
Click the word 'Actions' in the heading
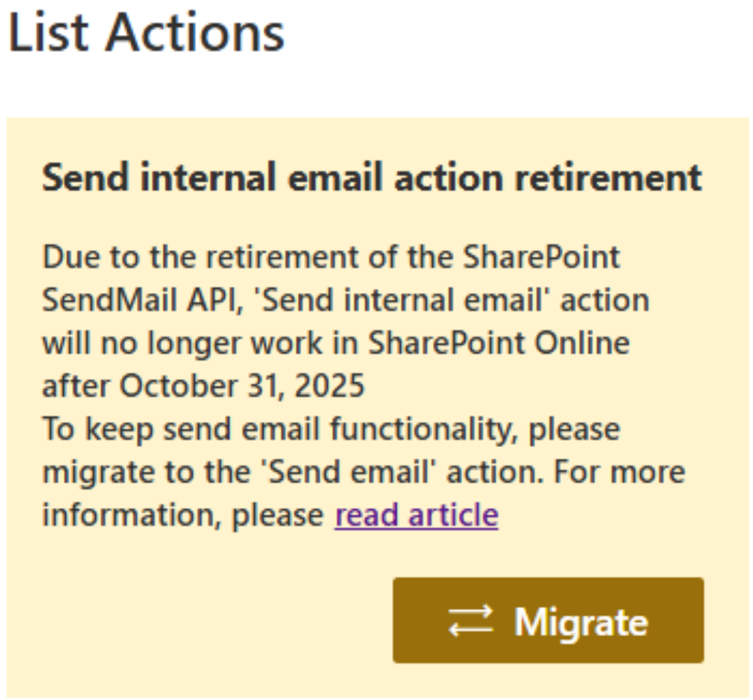(195, 33)
